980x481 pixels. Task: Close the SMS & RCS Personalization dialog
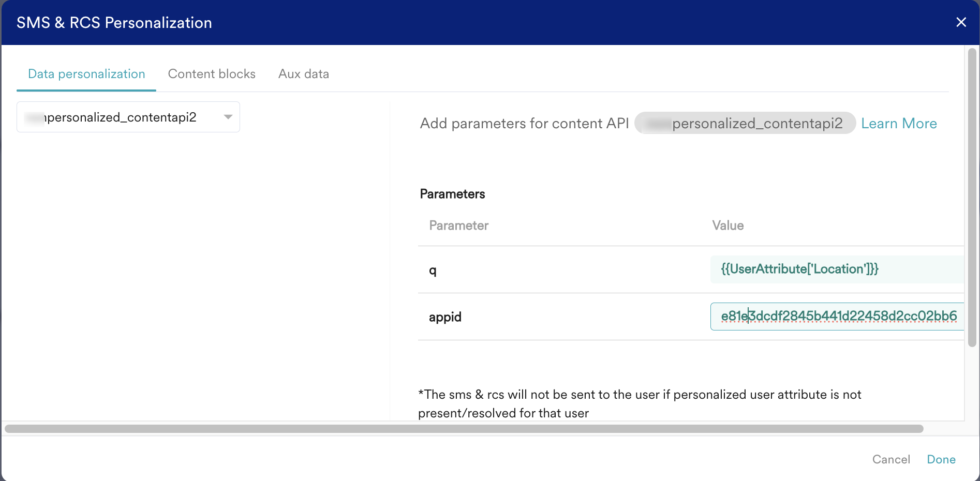(961, 22)
